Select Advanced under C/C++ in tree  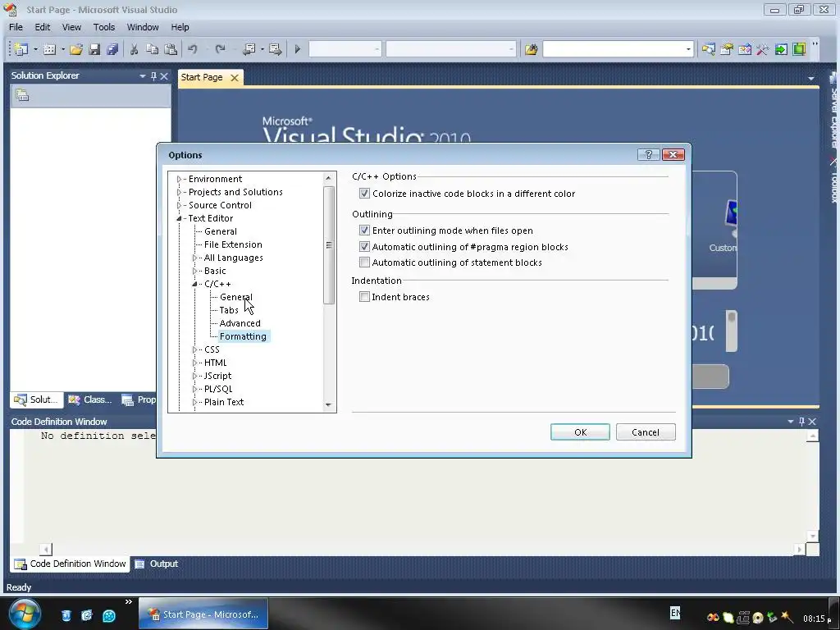(x=240, y=323)
